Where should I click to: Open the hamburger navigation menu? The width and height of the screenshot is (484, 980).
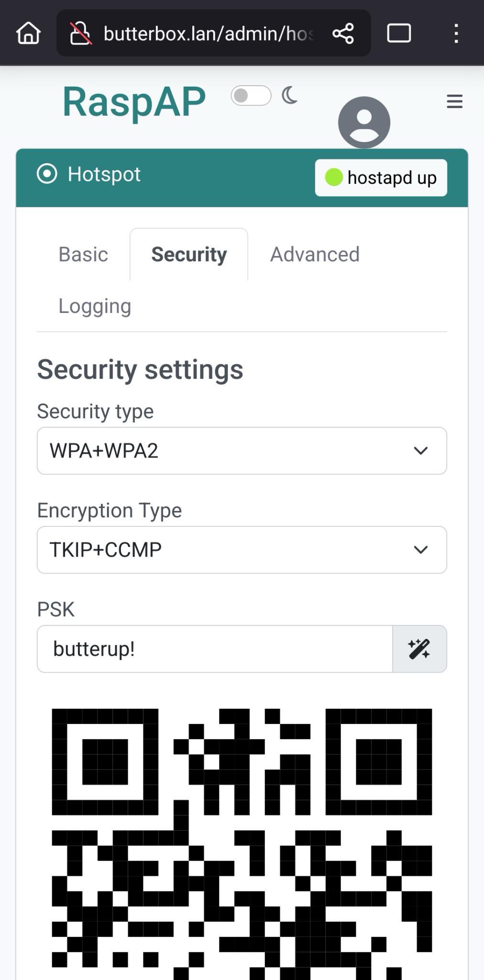(454, 101)
